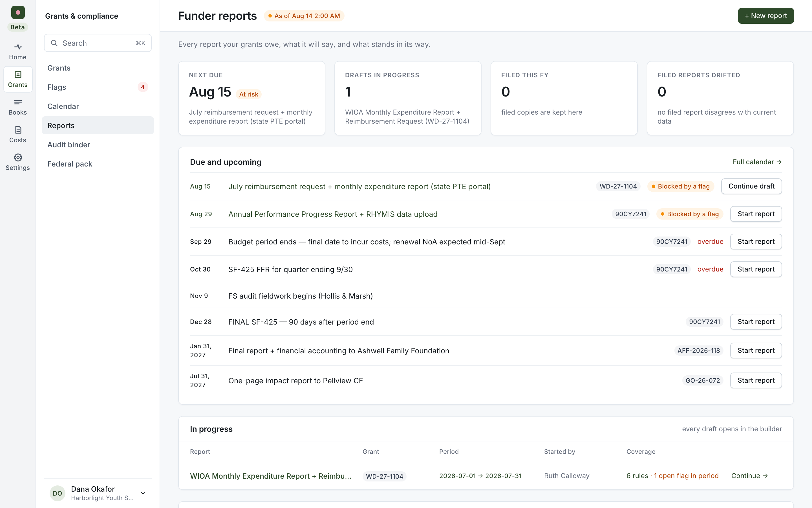
Task: Open the Full calendar link
Action: (x=757, y=162)
